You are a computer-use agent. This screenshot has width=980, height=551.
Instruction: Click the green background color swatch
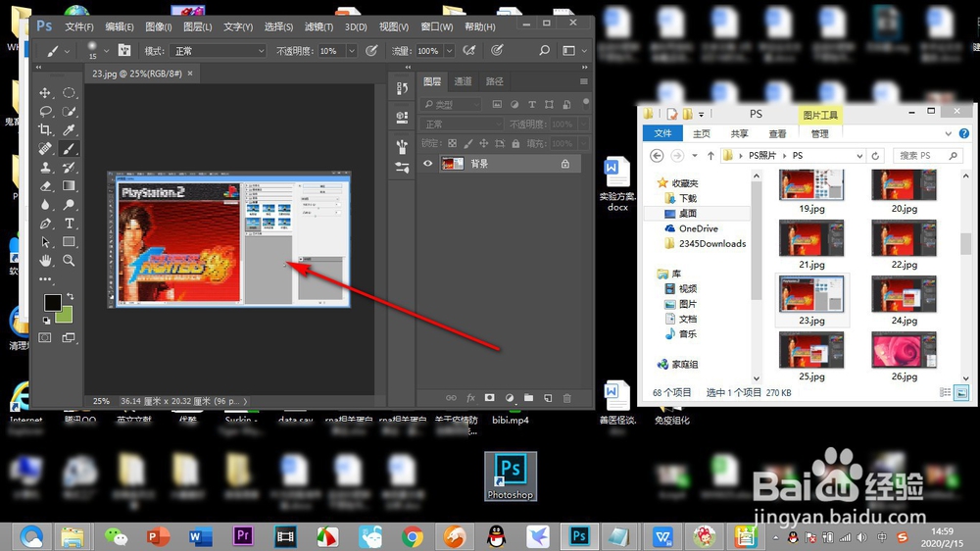66,317
